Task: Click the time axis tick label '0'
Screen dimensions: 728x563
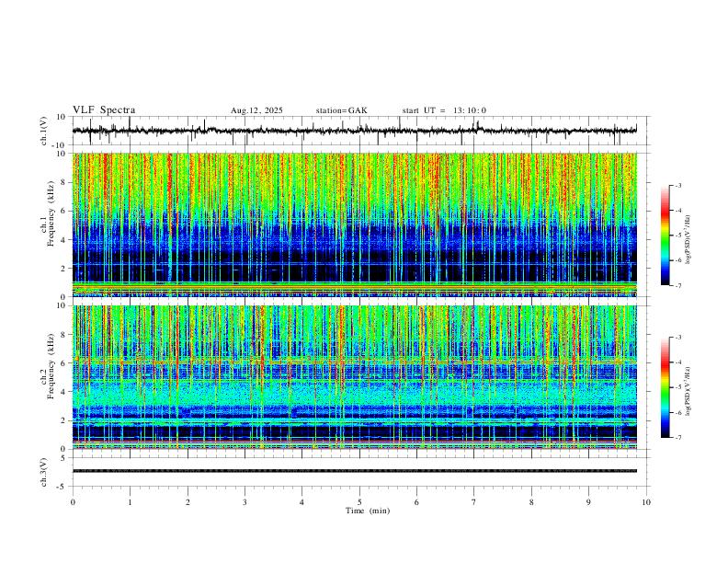Action: click(x=73, y=502)
